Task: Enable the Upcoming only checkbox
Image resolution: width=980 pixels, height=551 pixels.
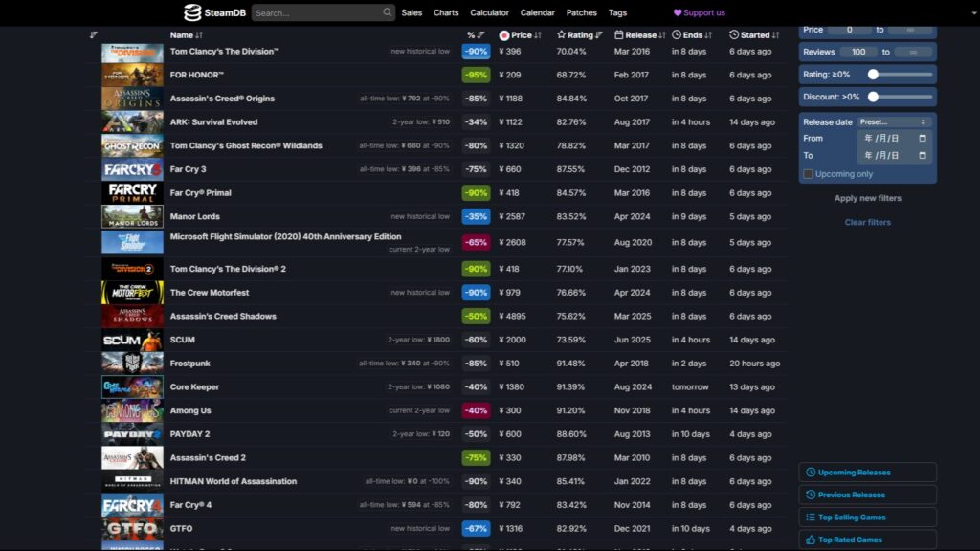Action: [808, 174]
